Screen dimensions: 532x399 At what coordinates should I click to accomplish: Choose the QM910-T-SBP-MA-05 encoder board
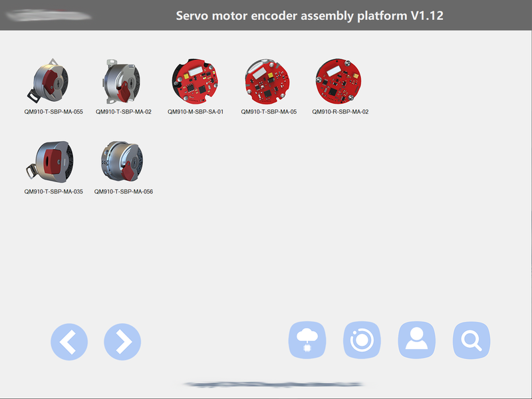point(268,81)
